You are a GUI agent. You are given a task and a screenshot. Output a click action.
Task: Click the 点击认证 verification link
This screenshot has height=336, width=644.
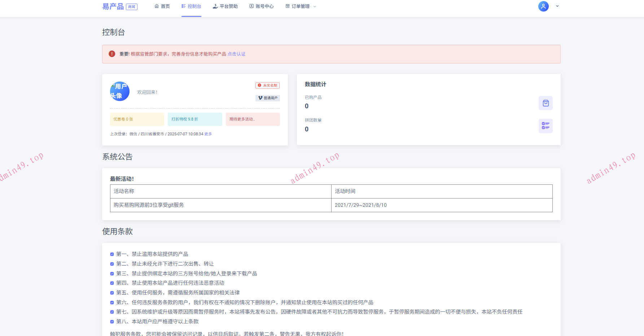(x=236, y=54)
